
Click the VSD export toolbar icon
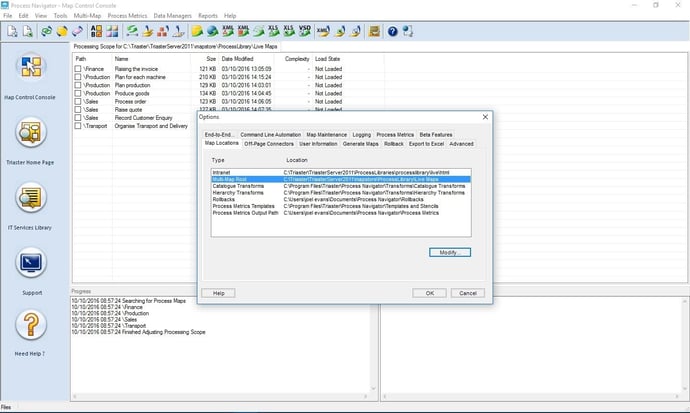tap(305, 31)
